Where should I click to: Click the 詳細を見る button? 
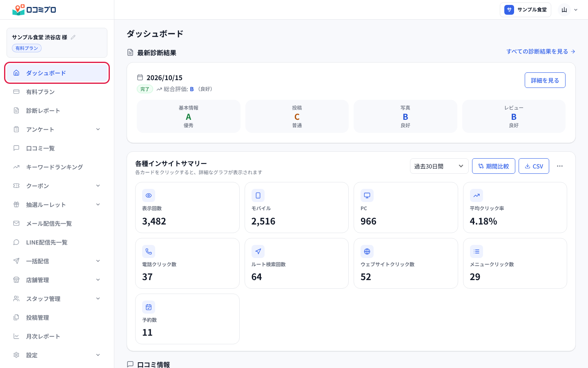click(x=545, y=80)
